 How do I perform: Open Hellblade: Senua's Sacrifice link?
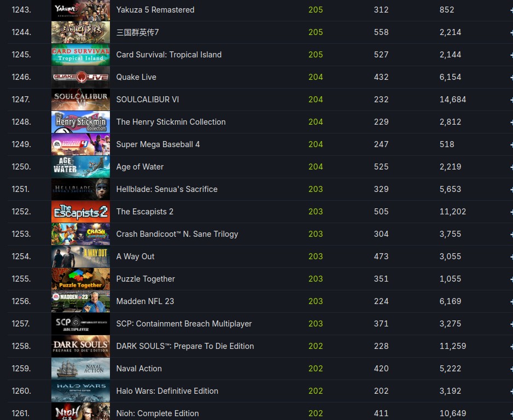coord(167,189)
